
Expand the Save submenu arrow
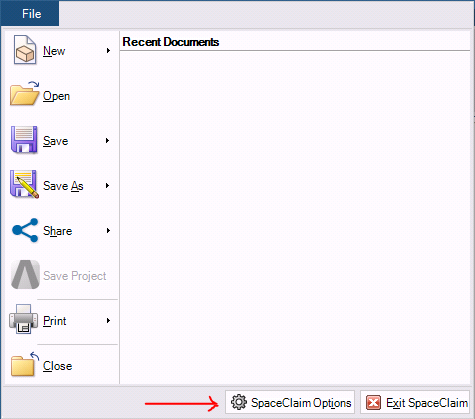tap(107, 141)
